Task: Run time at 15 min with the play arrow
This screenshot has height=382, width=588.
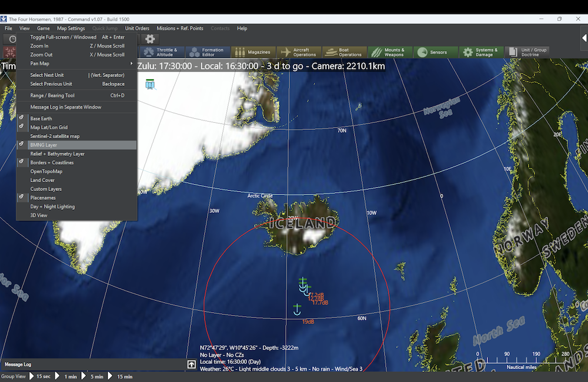Action: pos(110,376)
